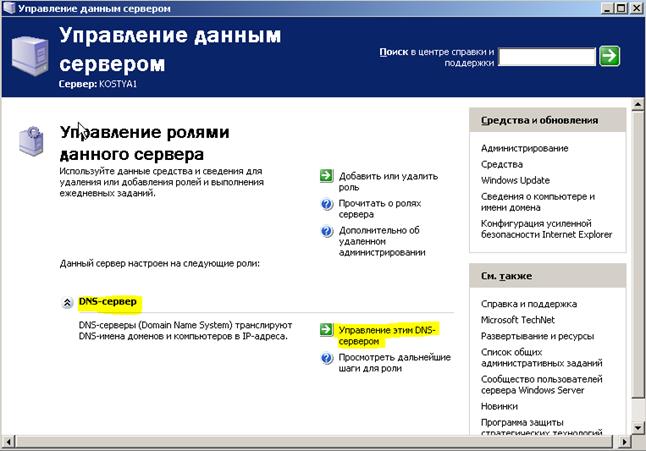Click the title bar window icon
Viewport: 646px width, 451px height.
click(x=9, y=8)
